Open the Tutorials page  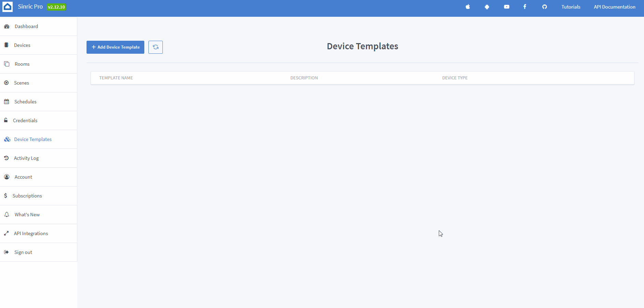570,7
